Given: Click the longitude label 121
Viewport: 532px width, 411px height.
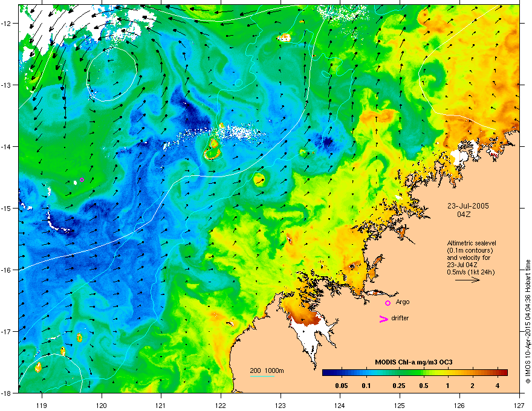Looking at the screenshot, I should [x=161, y=405].
